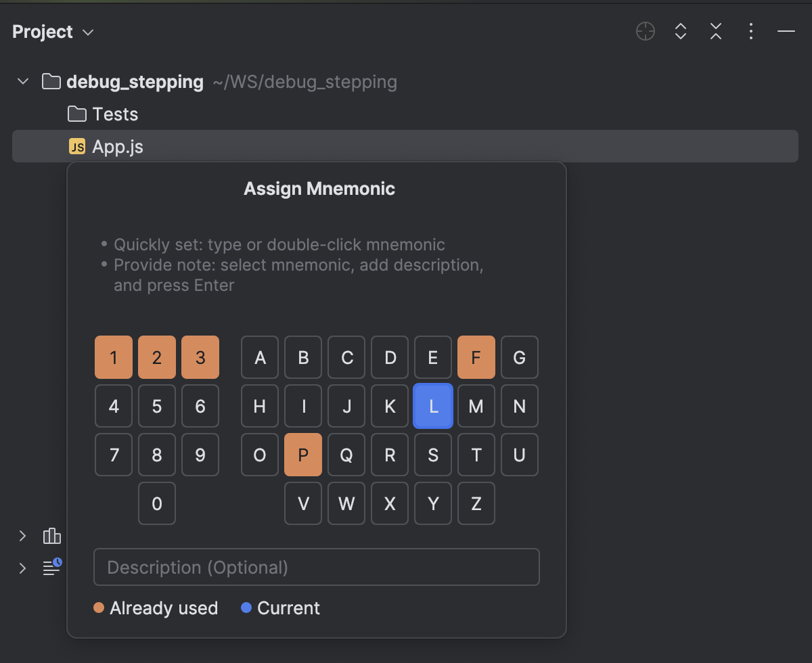Pick mnemonic number 5

[x=157, y=406]
